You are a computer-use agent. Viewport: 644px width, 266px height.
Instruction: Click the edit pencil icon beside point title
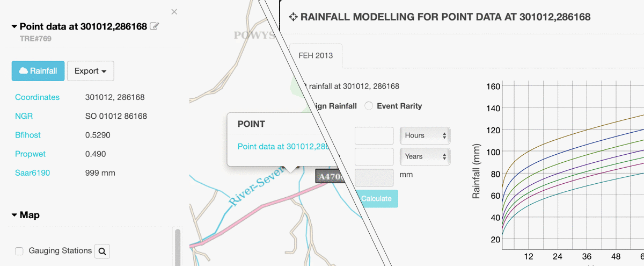tap(155, 26)
